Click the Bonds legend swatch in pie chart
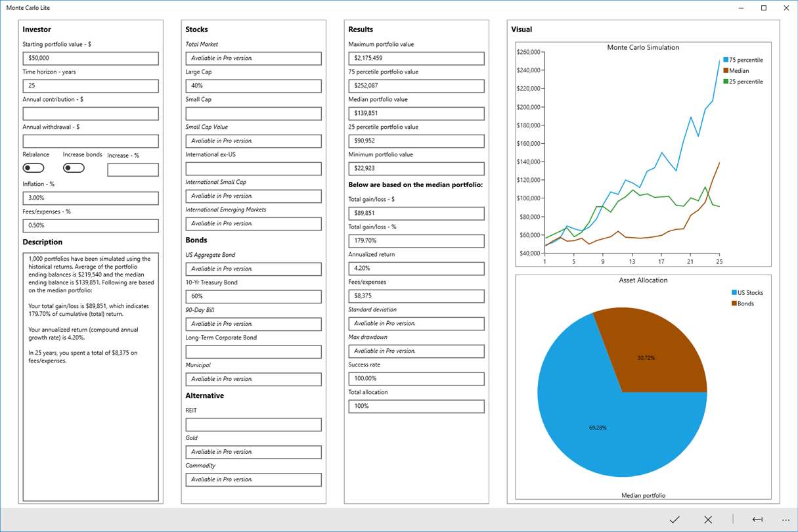This screenshot has height=532, width=798. point(734,303)
